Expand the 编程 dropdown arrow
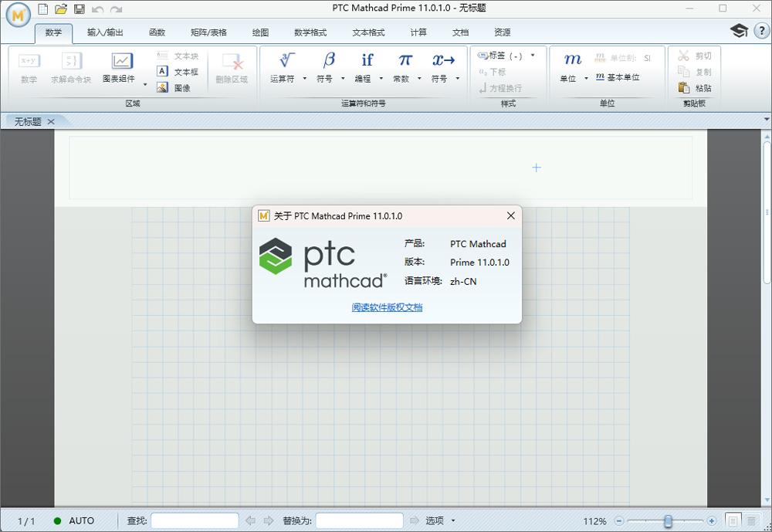Screen dimensions: 772x532 click(381, 78)
